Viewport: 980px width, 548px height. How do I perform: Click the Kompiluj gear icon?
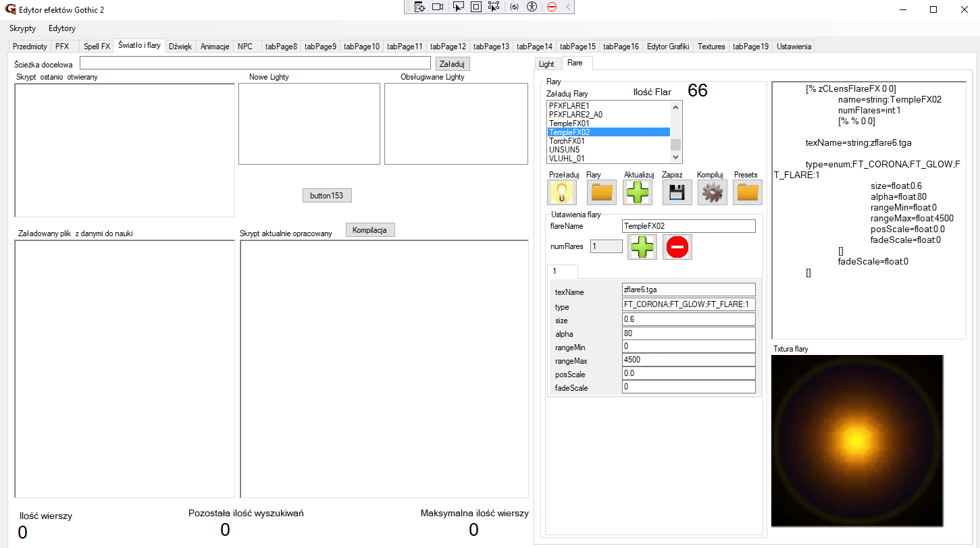pyautogui.click(x=712, y=192)
